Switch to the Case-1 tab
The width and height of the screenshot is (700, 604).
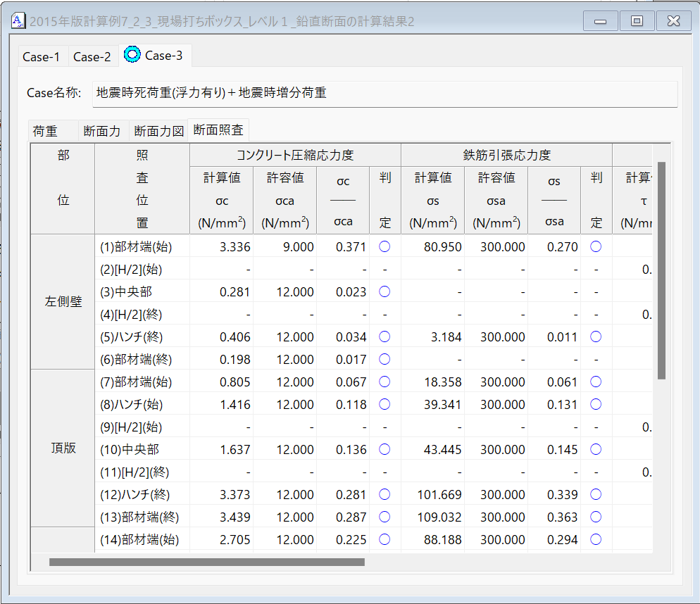point(41,57)
